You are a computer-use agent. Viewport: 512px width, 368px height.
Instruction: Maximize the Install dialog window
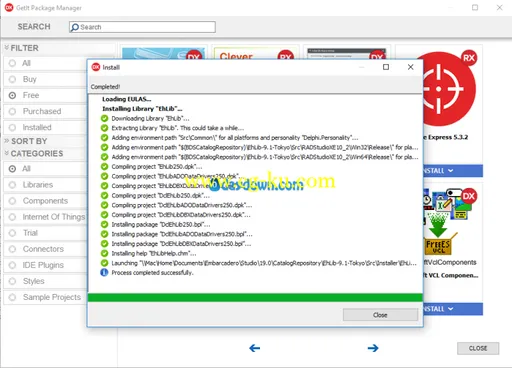click(386, 67)
